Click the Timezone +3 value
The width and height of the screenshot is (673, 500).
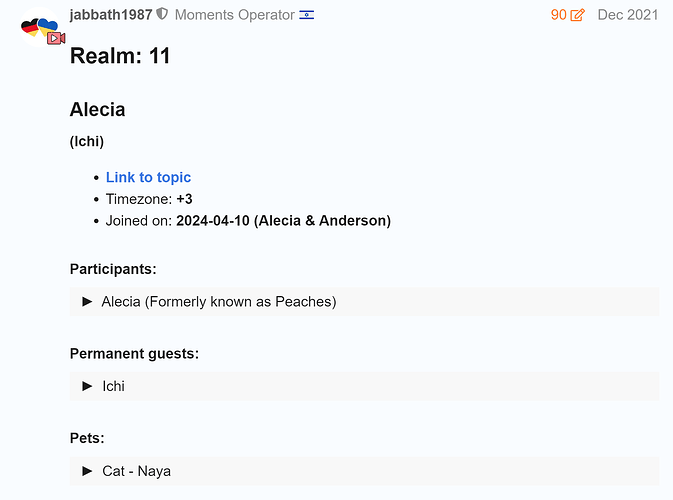tap(184, 199)
